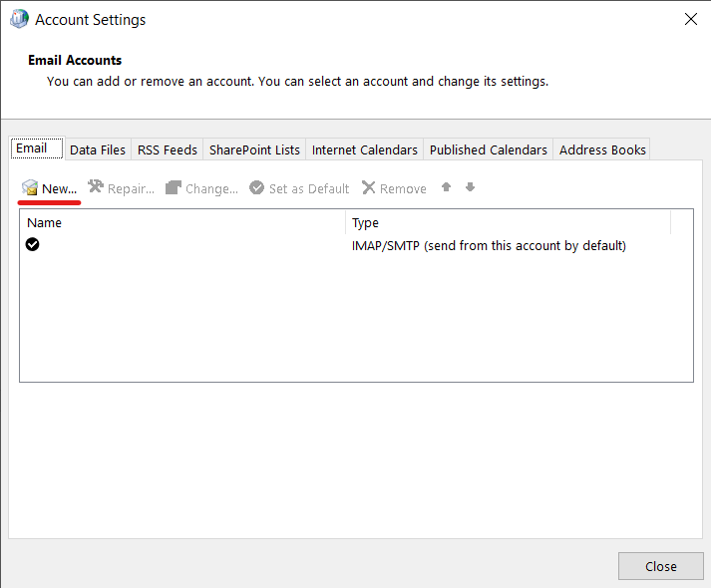Open the SharePoint Lists tab
The height and width of the screenshot is (588, 711).
(x=254, y=149)
